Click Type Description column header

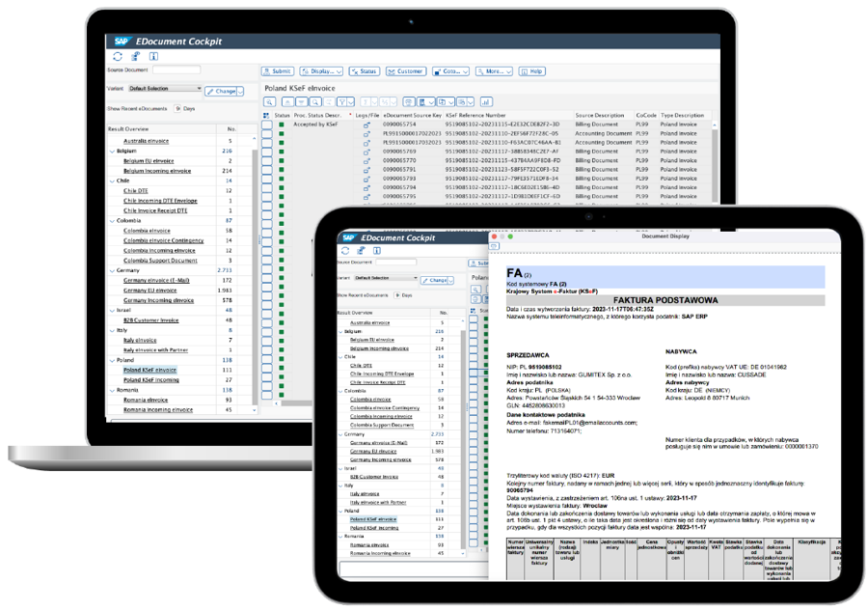point(683,115)
